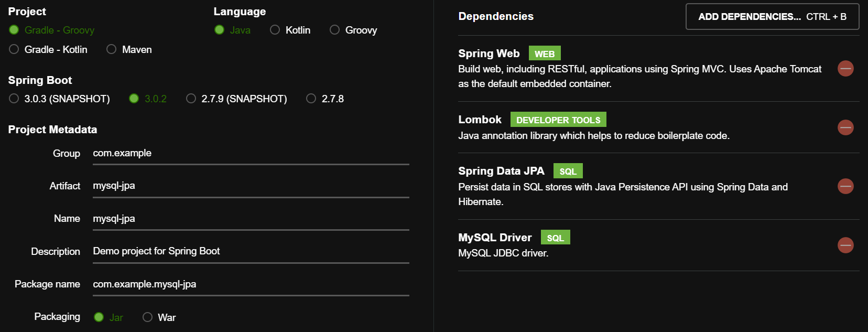This screenshot has height=332, width=868.
Task: Click the 'MySQL JDBC driver.' description
Action: tap(503, 253)
